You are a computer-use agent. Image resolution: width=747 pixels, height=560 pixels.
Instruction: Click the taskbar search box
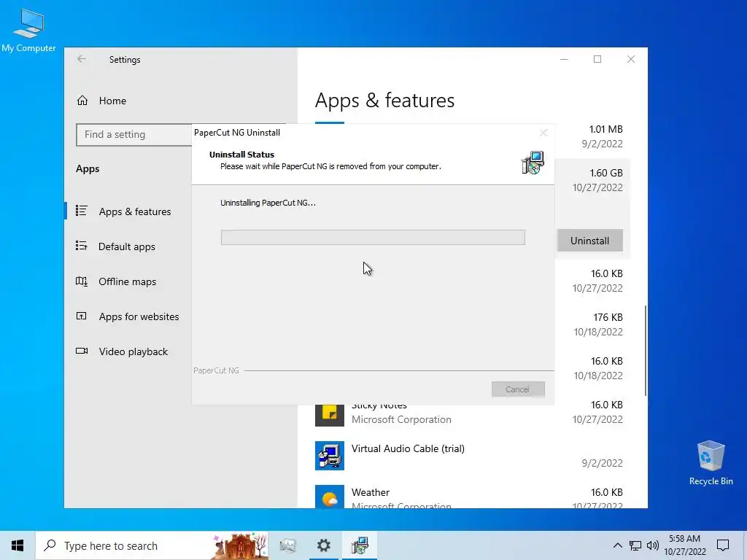point(152,545)
